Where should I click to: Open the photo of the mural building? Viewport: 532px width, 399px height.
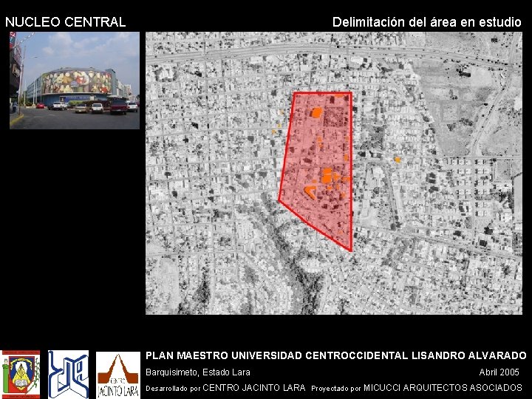pos(75,81)
